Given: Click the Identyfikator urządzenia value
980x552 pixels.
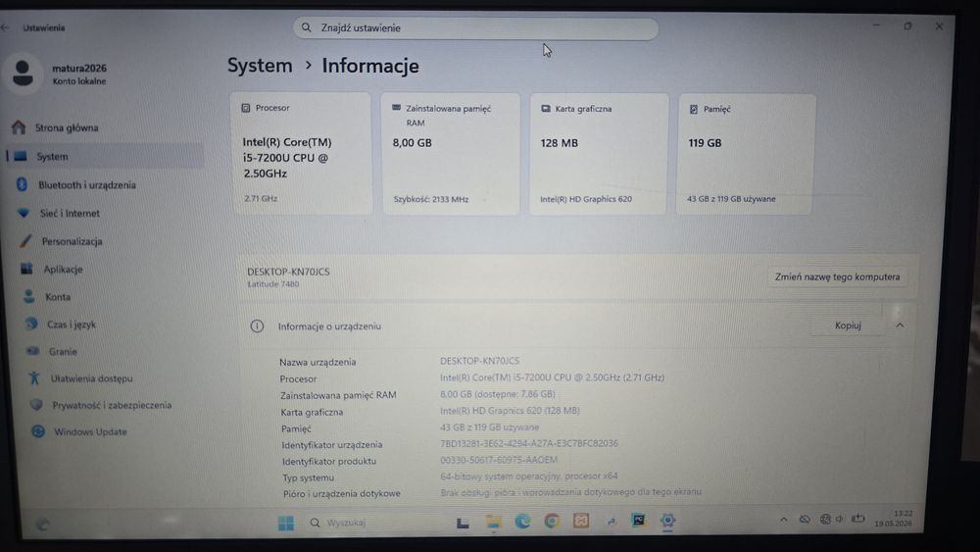Looking at the screenshot, I should (529, 443).
